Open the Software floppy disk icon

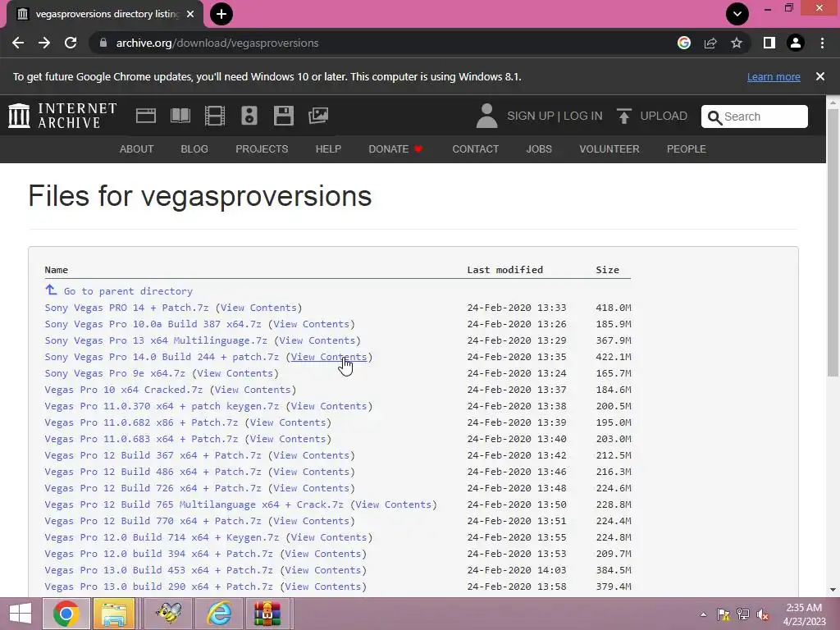pyautogui.click(x=283, y=116)
